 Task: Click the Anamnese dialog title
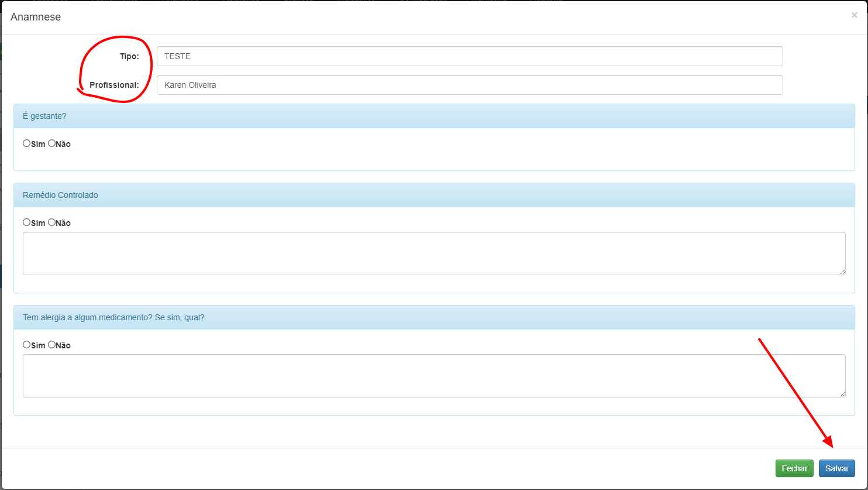(x=36, y=17)
